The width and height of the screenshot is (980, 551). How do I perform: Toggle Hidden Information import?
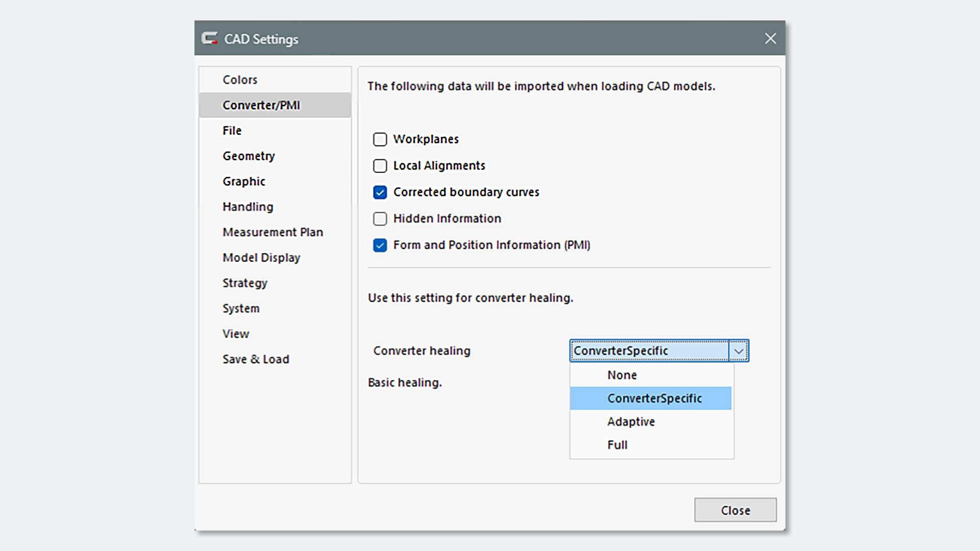tap(380, 219)
